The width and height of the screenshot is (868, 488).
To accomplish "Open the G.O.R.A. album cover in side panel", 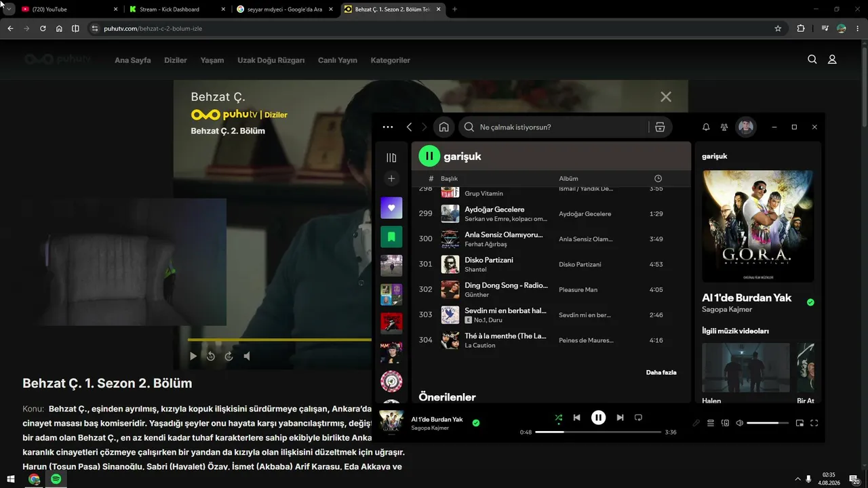I will click(758, 226).
